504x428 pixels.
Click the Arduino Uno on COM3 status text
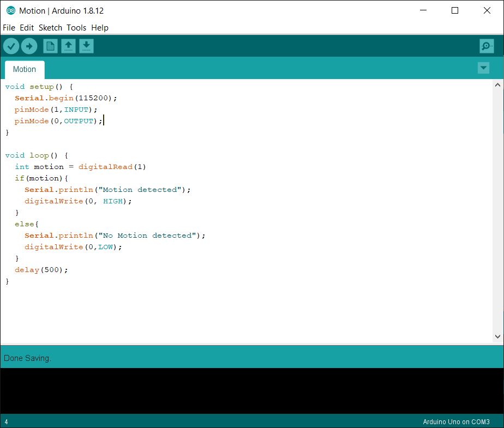(x=456, y=421)
